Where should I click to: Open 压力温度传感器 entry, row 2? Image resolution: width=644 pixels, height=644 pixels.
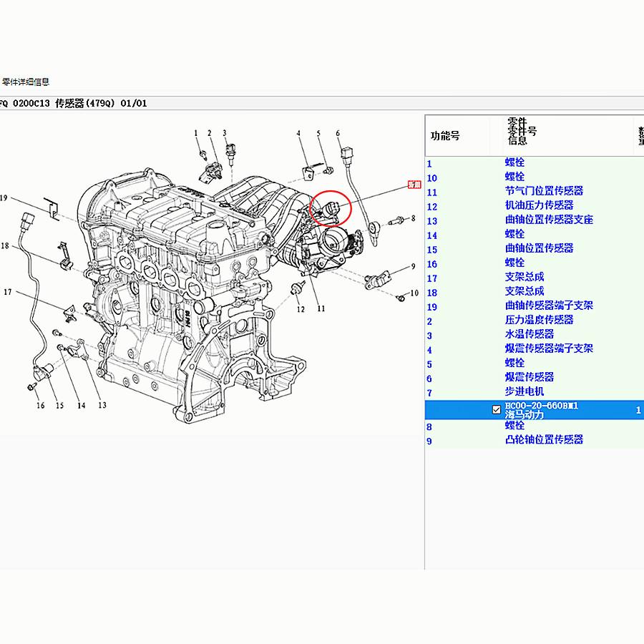coord(535,321)
